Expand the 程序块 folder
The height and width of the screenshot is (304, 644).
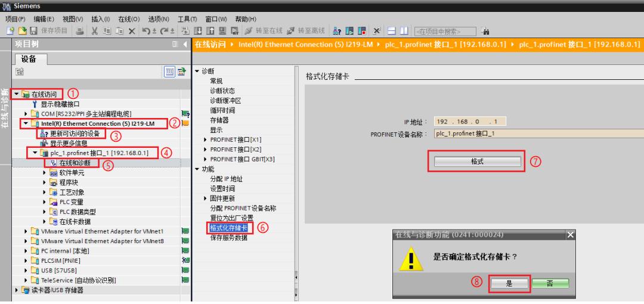click(x=45, y=182)
